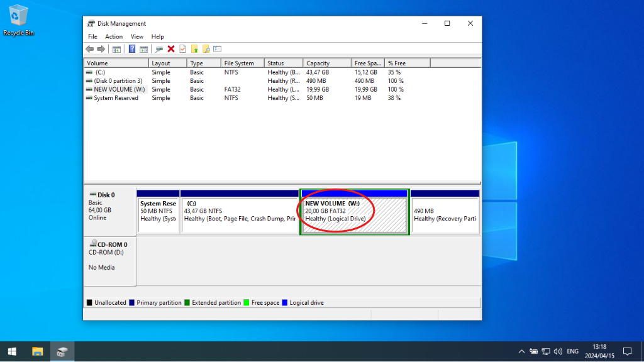The image size is (644, 362).
Task: Open the Recycle Bin on the desktop
Action: click(x=18, y=16)
